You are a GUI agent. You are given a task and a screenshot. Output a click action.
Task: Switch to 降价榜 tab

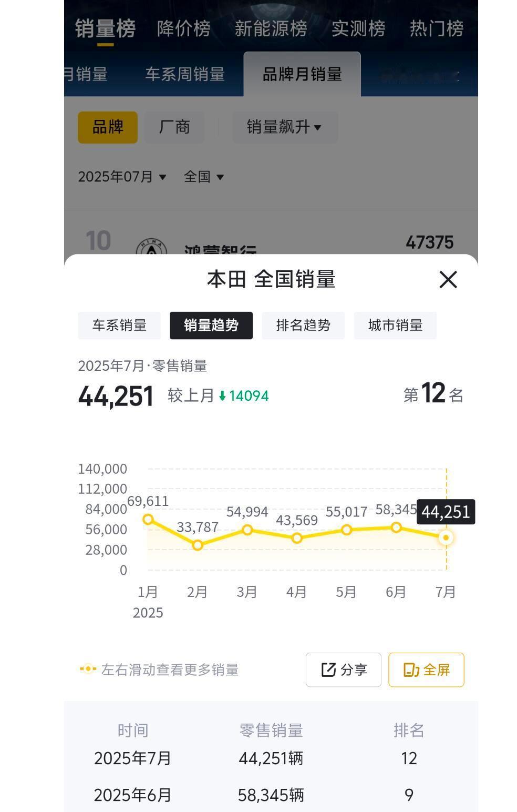[184, 28]
